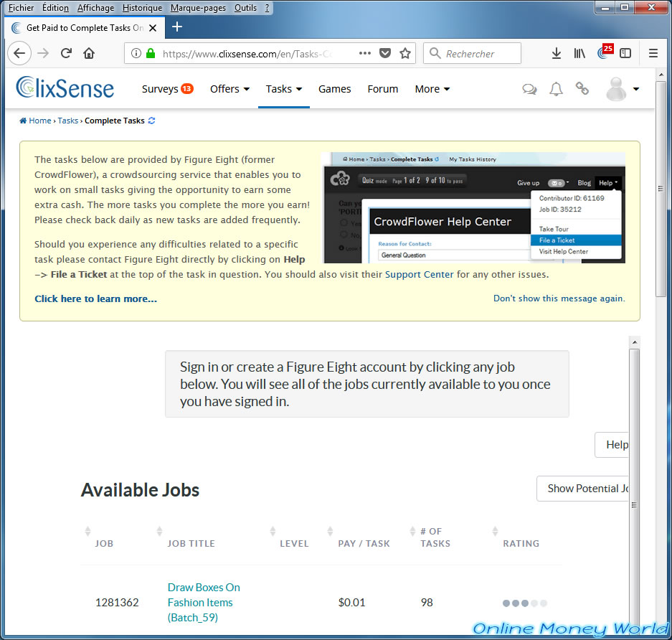Expand the More dropdown menu
This screenshot has width=672, height=640.
[432, 89]
